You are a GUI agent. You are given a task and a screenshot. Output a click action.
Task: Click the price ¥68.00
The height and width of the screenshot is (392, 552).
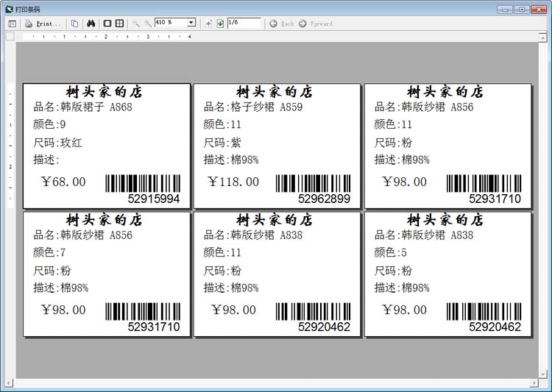[63, 182]
